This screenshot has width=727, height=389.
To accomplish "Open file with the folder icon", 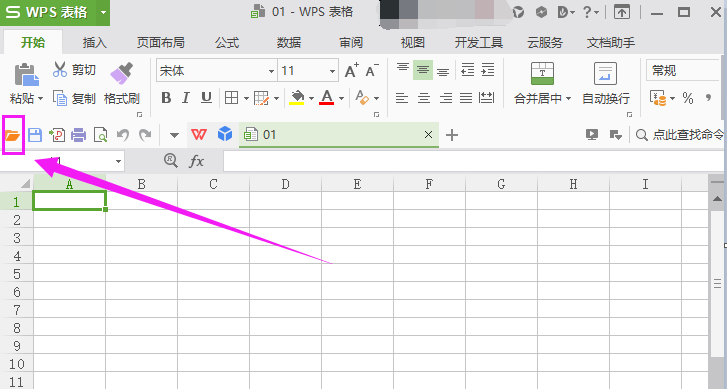I will pyautogui.click(x=13, y=135).
